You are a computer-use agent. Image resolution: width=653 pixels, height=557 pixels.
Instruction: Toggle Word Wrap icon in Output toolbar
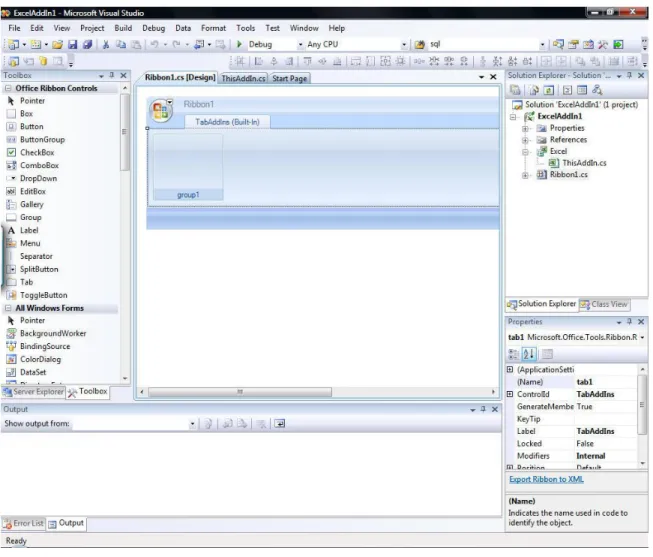point(280,425)
